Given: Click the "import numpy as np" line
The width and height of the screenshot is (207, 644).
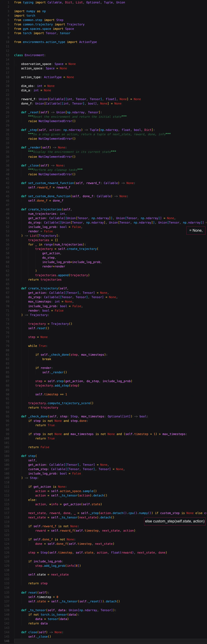Looking at the screenshot, I should [x=30, y=11].
